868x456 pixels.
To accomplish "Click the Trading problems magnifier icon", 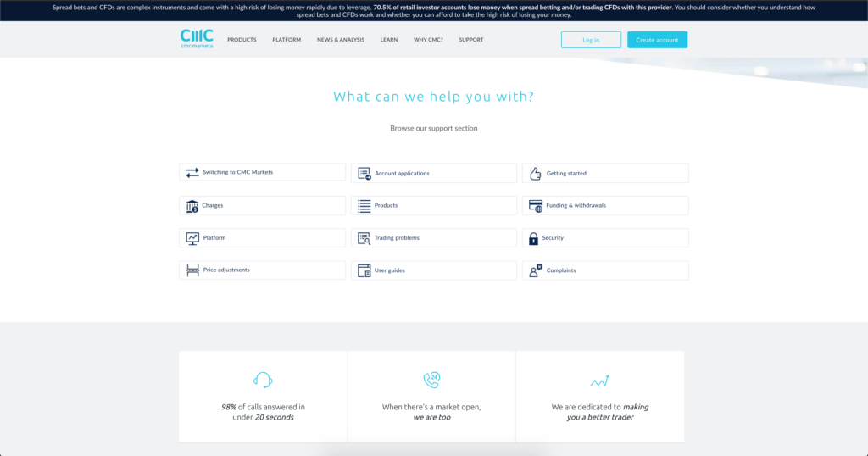I will 364,238.
